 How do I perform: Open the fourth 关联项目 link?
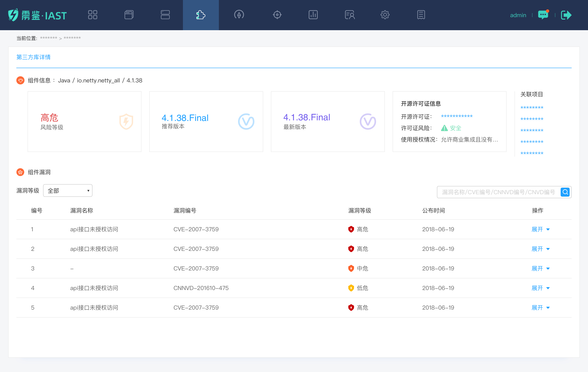[532, 142]
